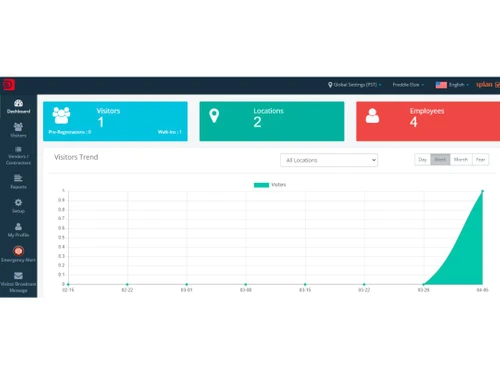The height and width of the screenshot is (375, 500).
Task: Click the chart data point at 04-05
Action: coord(482,191)
